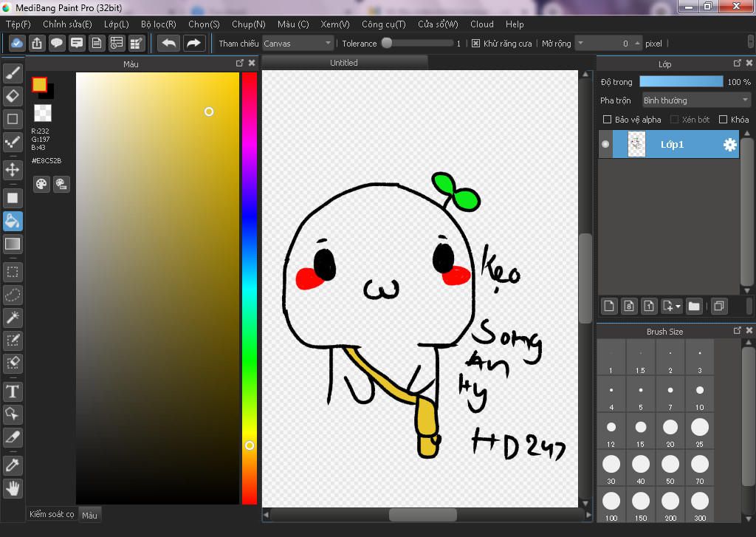Viewport: 756px width, 537px height.
Task: Select the Gradient tool
Action: [x=13, y=244]
